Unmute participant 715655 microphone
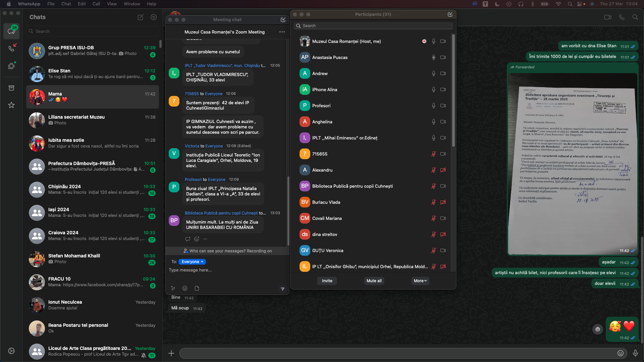Viewport: 644px width, 362px height. tap(433, 154)
